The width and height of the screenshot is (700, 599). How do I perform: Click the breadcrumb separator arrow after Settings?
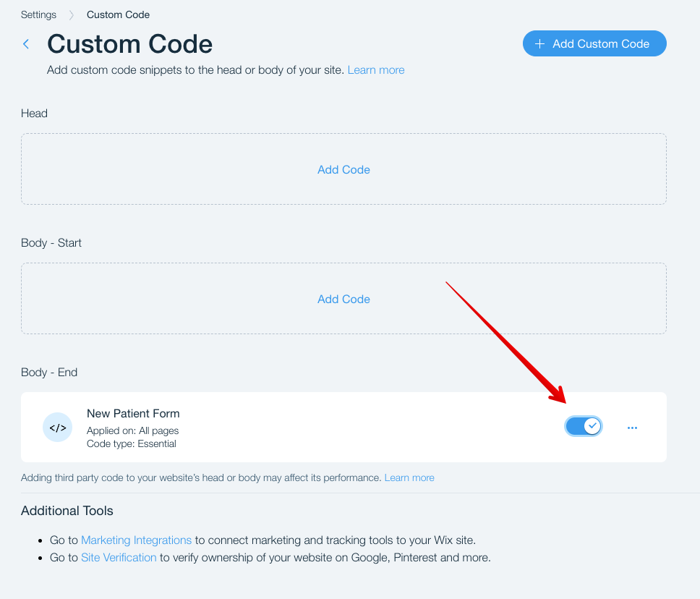tap(72, 15)
